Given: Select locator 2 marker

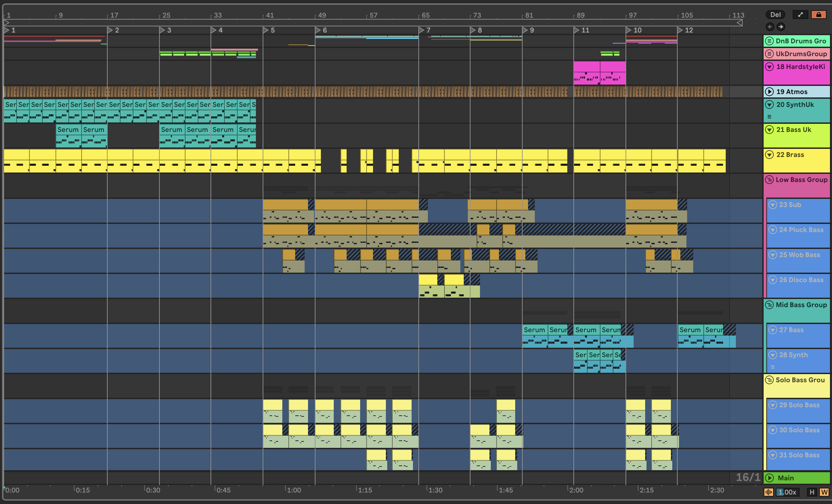Looking at the screenshot, I should click(x=110, y=30).
